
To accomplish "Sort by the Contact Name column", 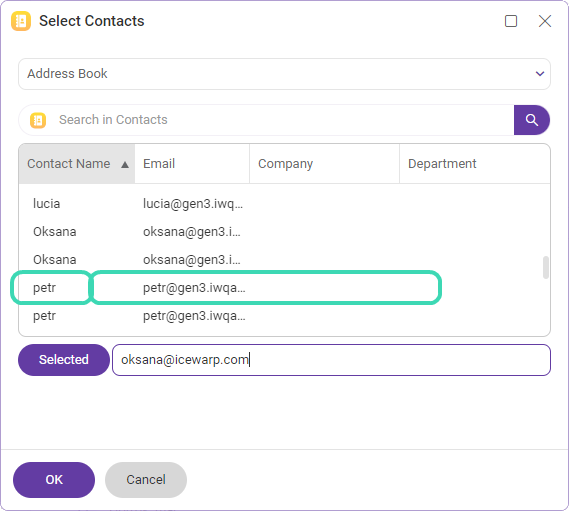I will 77,164.
